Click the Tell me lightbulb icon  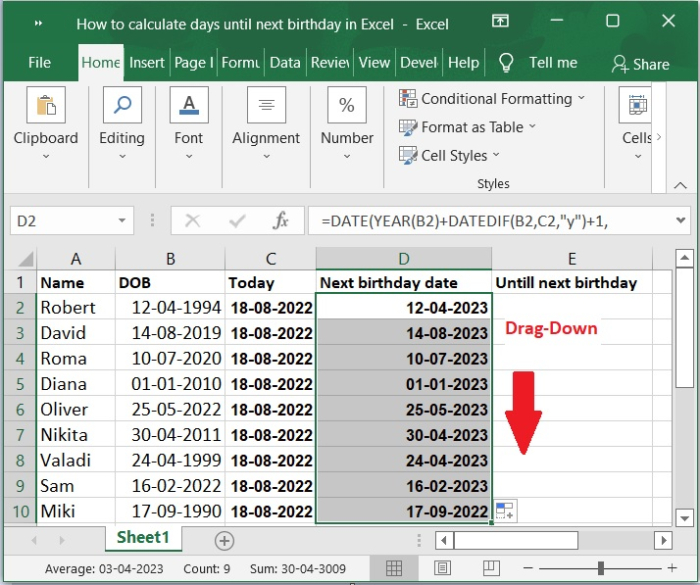click(x=506, y=62)
